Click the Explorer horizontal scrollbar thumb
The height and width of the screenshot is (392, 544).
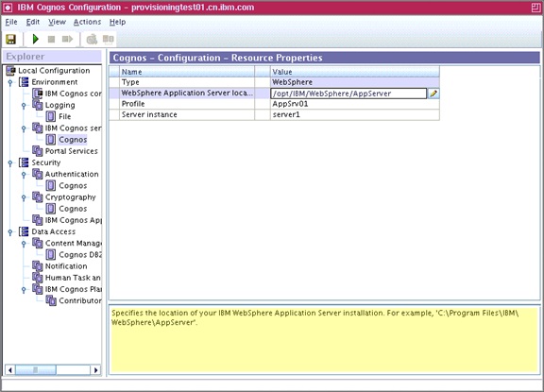(36, 369)
